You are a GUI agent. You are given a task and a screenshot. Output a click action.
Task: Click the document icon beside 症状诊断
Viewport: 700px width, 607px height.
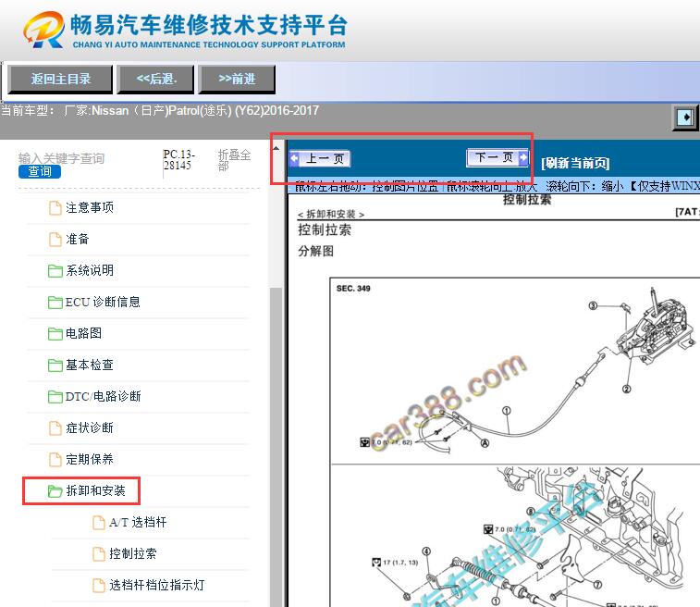pos(55,428)
